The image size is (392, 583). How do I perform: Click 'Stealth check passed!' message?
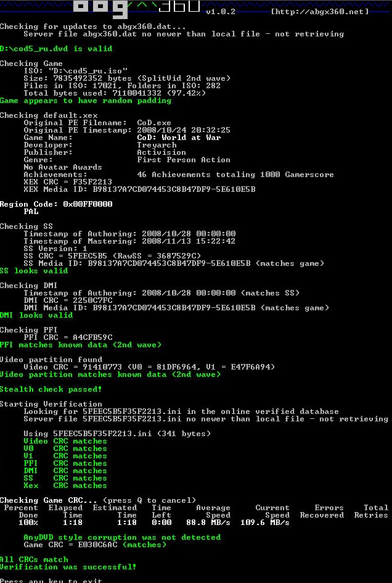click(x=51, y=390)
